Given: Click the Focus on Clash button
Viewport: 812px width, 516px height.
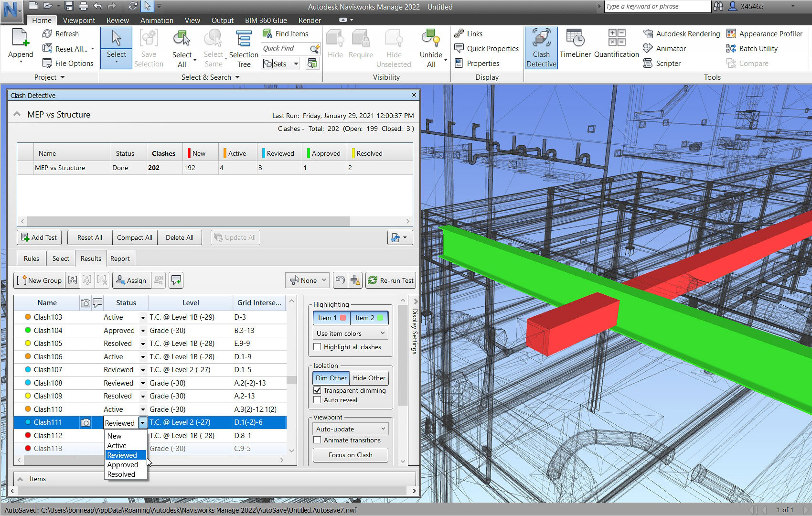Looking at the screenshot, I should (x=351, y=455).
